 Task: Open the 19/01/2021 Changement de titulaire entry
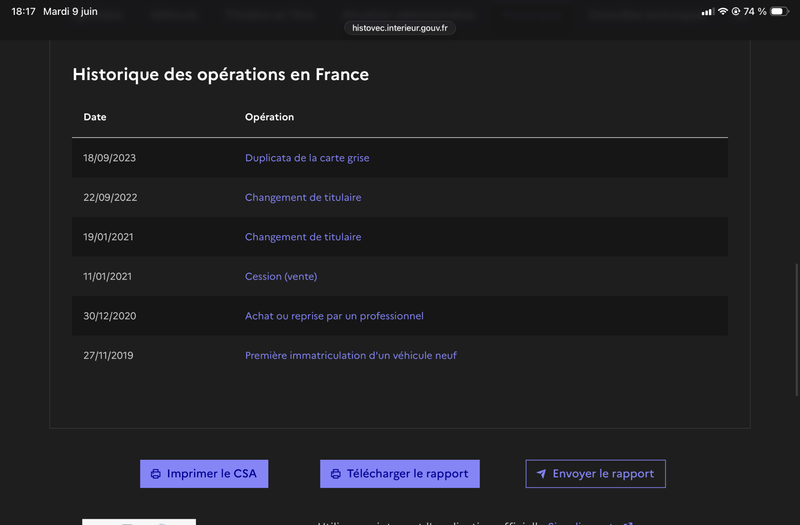pyautogui.click(x=303, y=237)
